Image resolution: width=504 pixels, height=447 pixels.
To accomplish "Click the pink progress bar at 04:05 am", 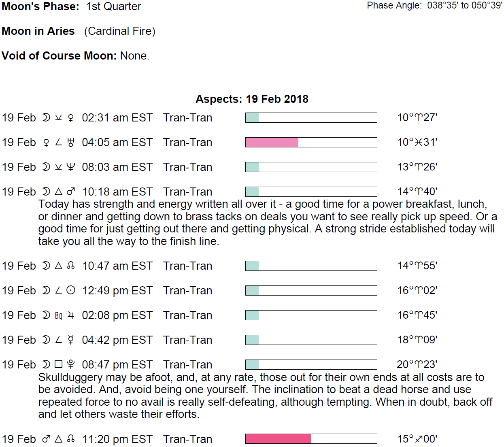I will click(x=272, y=143).
